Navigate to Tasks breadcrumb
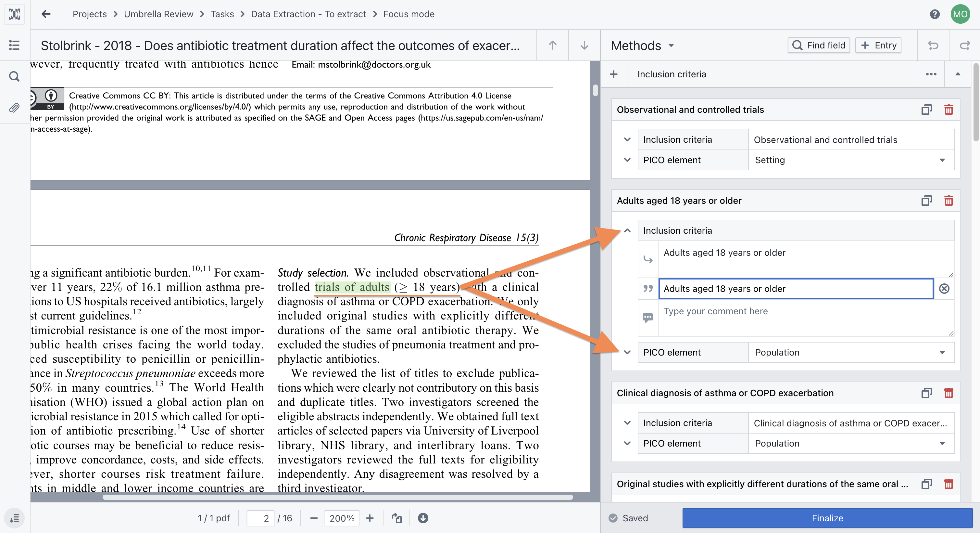The width and height of the screenshot is (980, 533). pos(222,14)
